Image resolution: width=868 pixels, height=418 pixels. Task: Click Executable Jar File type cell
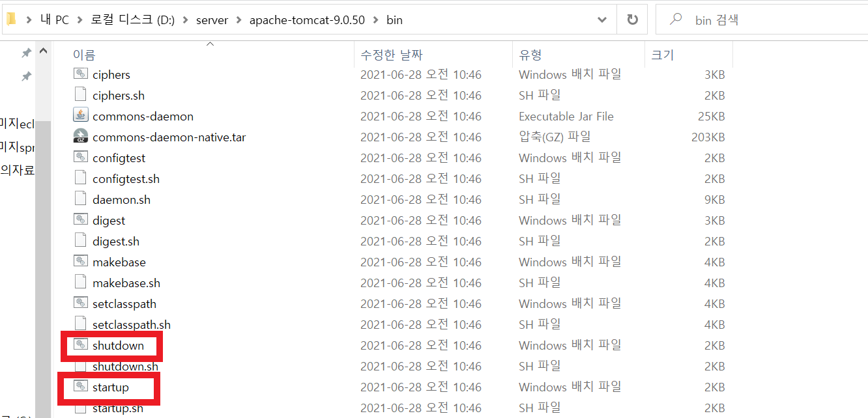566,117
